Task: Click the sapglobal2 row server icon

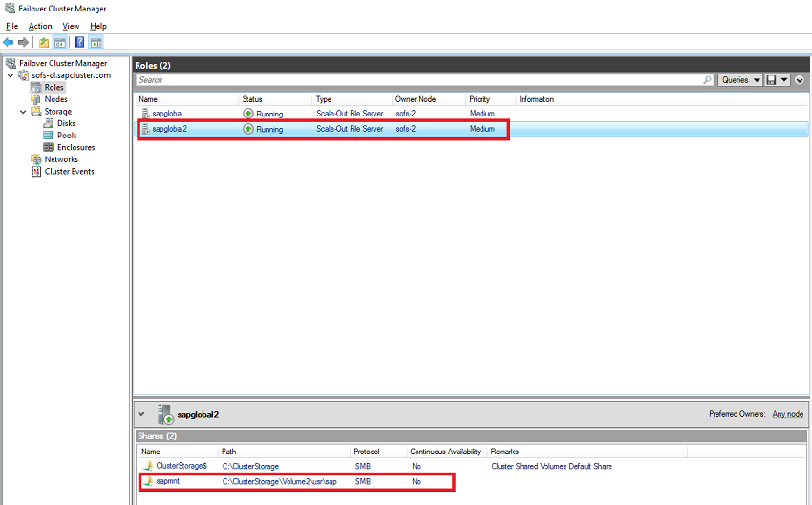Action: 145,129
